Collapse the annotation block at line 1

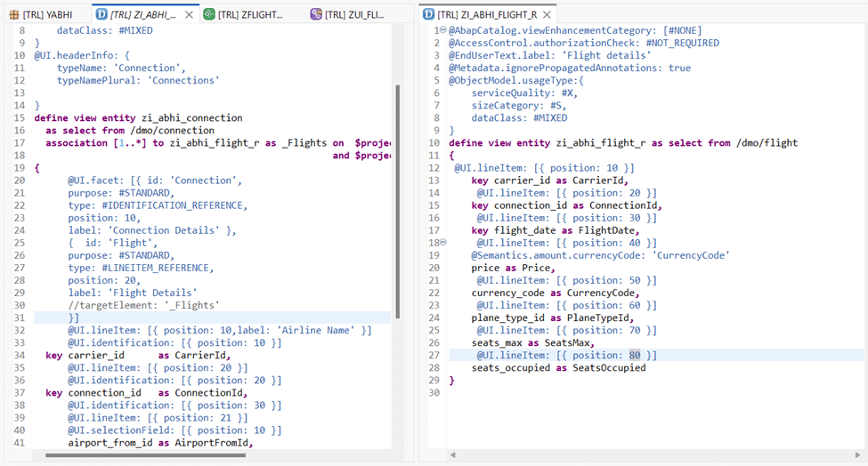pyautogui.click(x=442, y=31)
